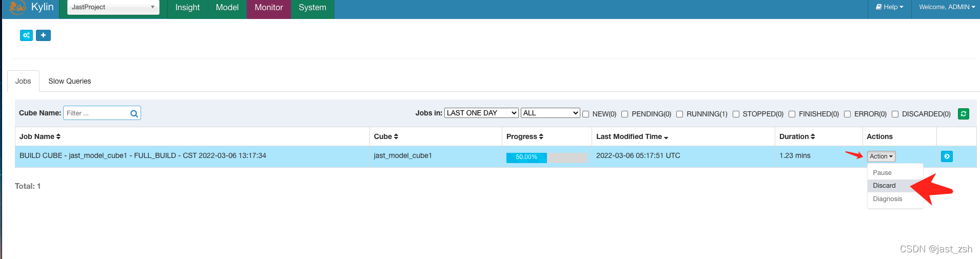The image size is (980, 259).
Task: Sort by Job Name column arrows
Action: click(58, 136)
